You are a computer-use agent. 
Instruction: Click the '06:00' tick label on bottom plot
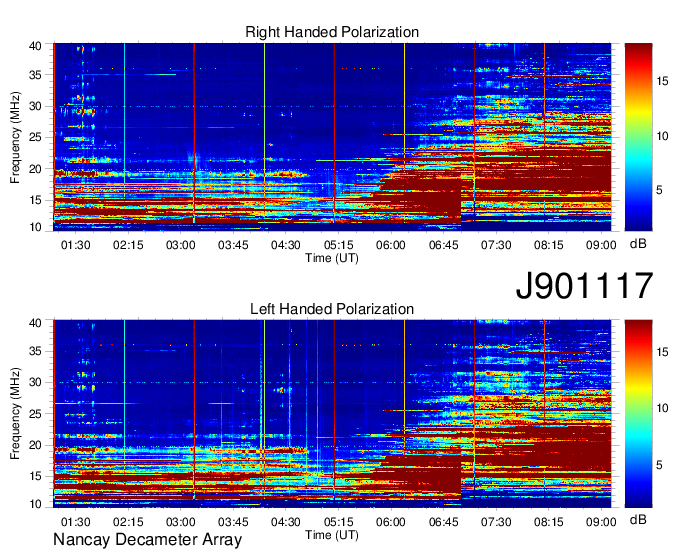[x=390, y=522]
